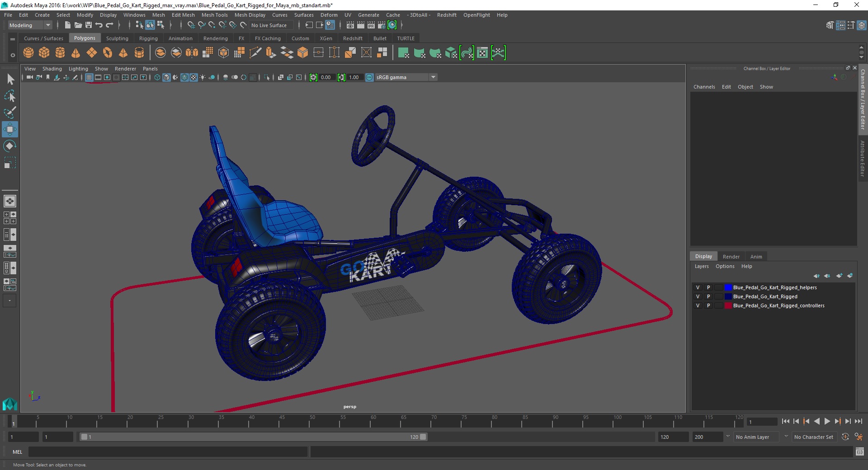Open the Script Editor icon
This screenshot has height=470, width=868.
[860, 451]
